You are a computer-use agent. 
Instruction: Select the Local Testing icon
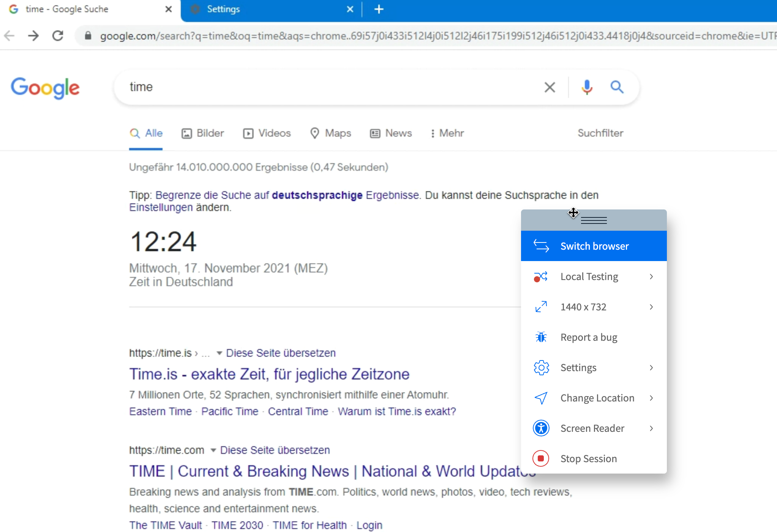tap(541, 277)
